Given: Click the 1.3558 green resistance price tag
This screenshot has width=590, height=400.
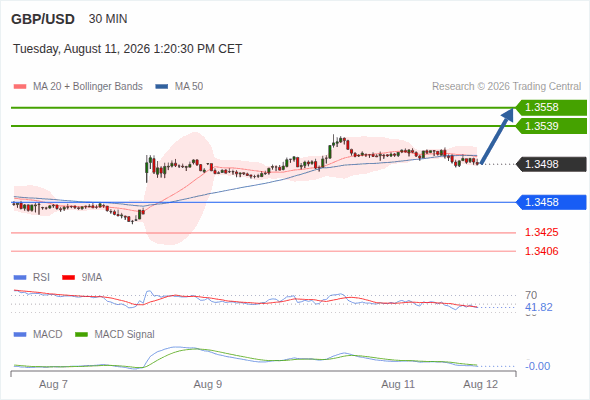Looking at the screenshot, I should click(551, 108).
